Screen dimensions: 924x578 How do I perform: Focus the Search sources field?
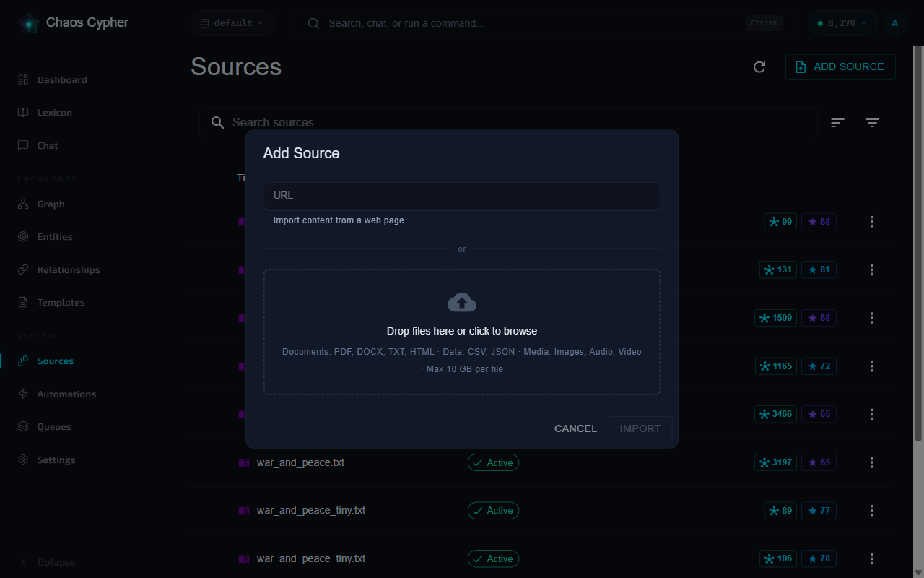pos(508,123)
